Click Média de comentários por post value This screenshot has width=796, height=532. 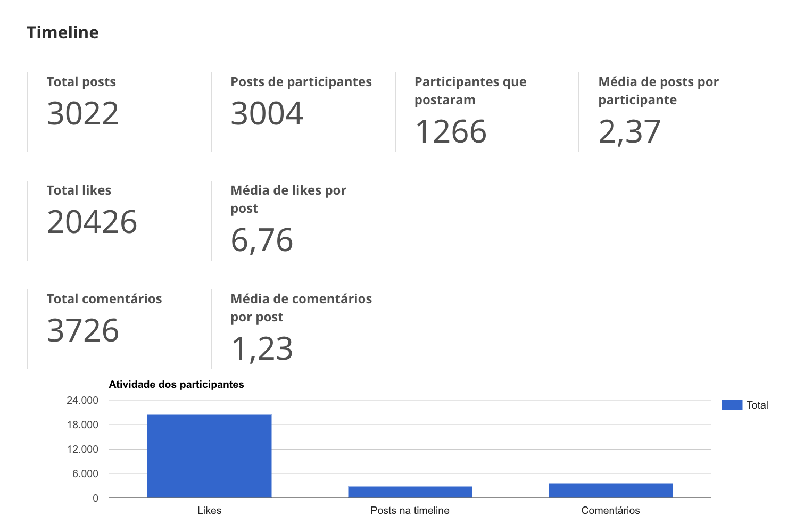tap(262, 349)
